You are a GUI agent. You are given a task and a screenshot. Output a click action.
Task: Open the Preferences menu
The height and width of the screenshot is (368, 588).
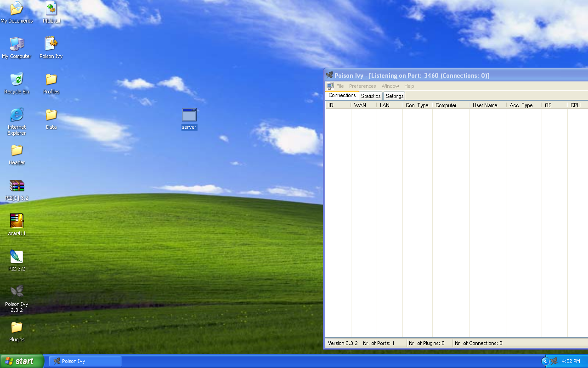(362, 86)
